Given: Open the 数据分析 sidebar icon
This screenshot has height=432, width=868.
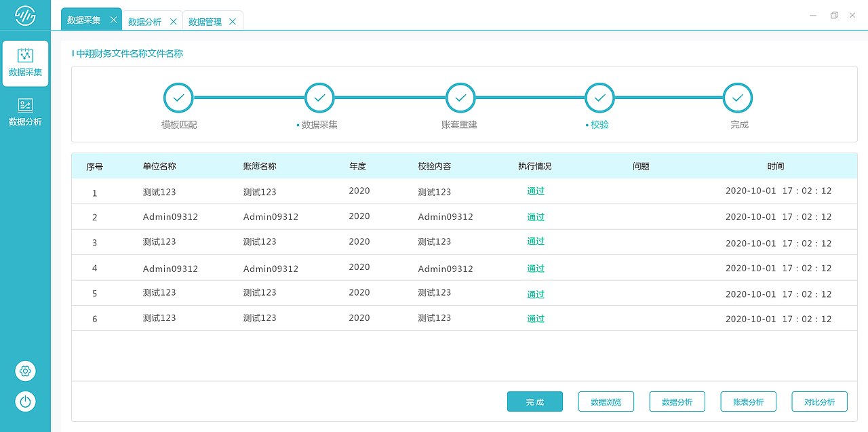Looking at the screenshot, I should (25, 112).
